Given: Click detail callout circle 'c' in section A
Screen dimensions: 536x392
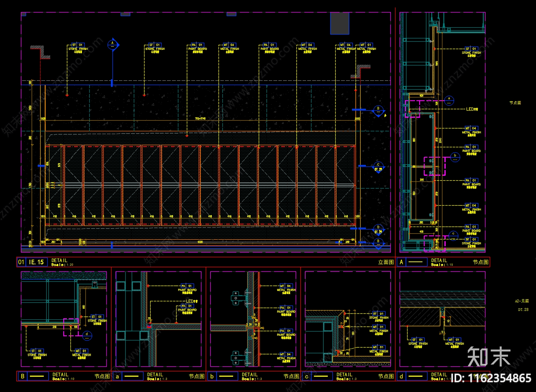Looking at the screenshot, I should pos(453,235).
